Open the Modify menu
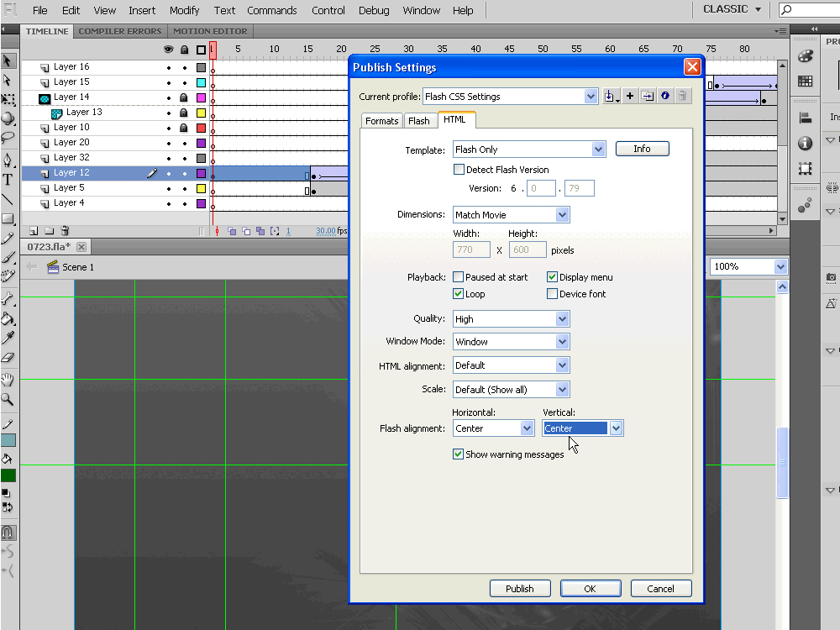Image resolution: width=840 pixels, height=630 pixels. [x=184, y=10]
